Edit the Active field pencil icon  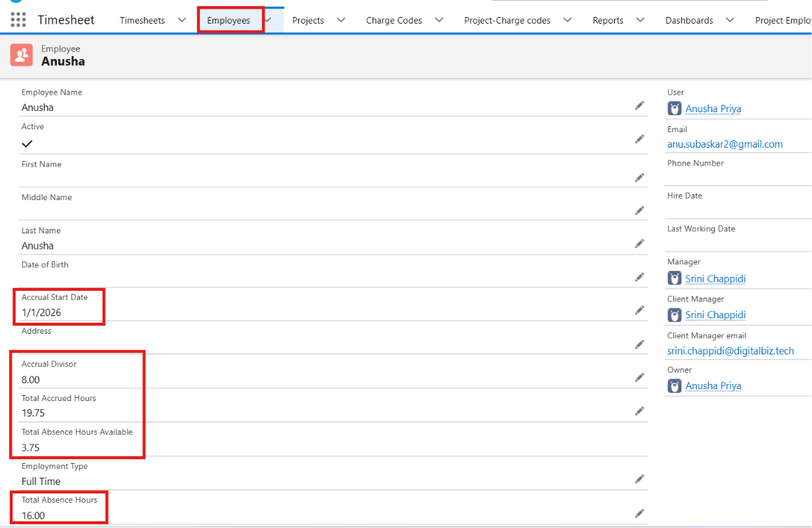(639, 139)
